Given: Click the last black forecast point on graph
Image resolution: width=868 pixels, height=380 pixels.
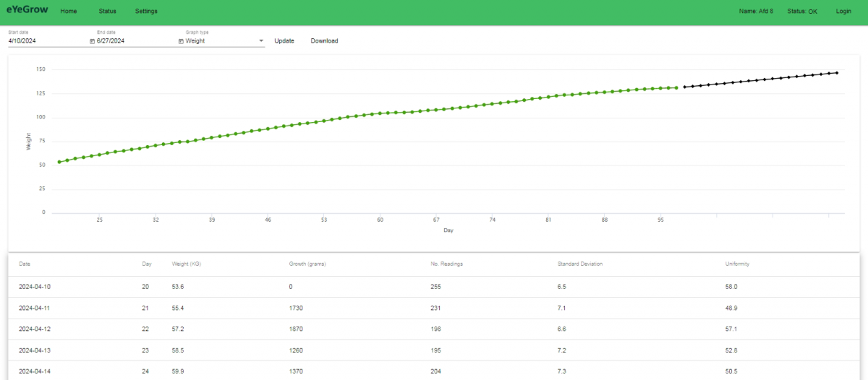Looking at the screenshot, I should point(837,72).
